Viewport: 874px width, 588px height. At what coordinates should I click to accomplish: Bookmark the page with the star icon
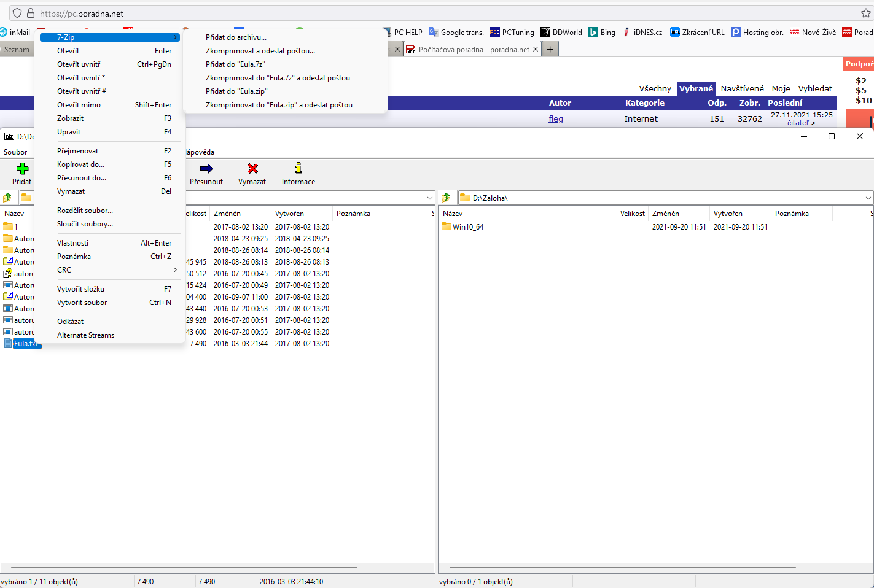[866, 13]
